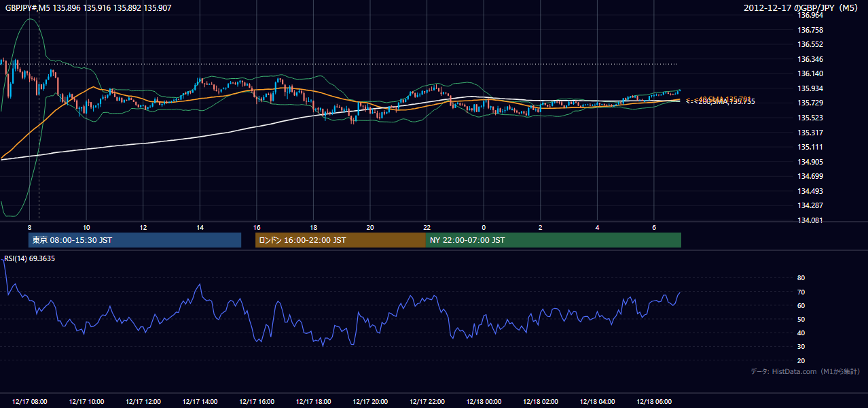
Task: Click price axis label 134.905
Action: click(810, 162)
